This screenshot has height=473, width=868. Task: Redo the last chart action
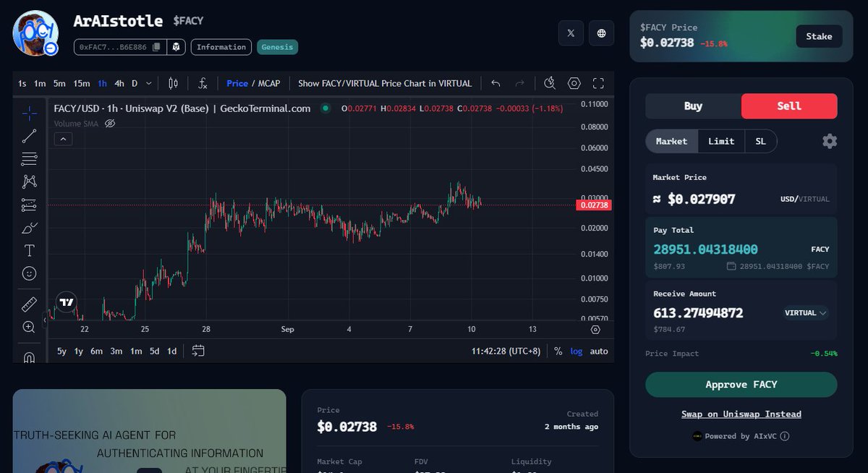(519, 83)
